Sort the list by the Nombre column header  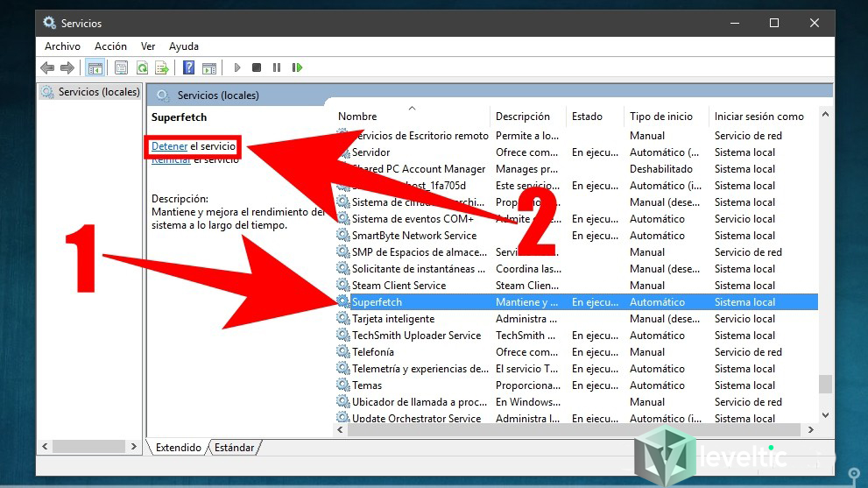pos(357,117)
